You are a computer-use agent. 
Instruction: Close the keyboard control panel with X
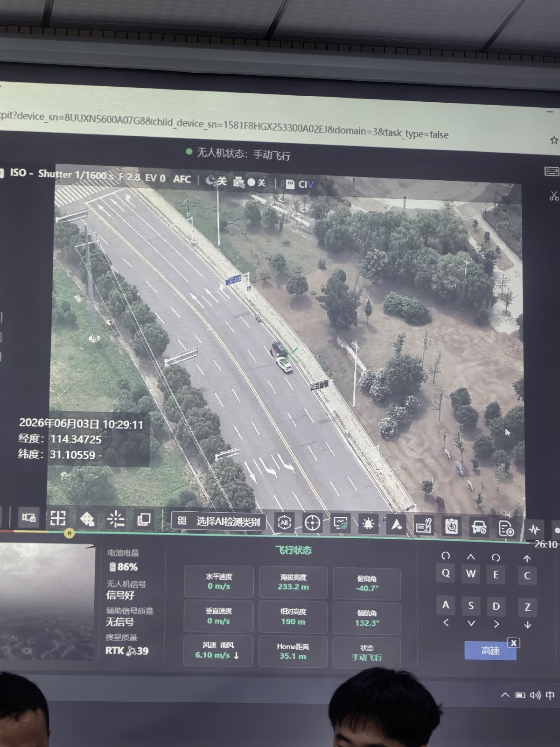pyautogui.click(x=513, y=643)
